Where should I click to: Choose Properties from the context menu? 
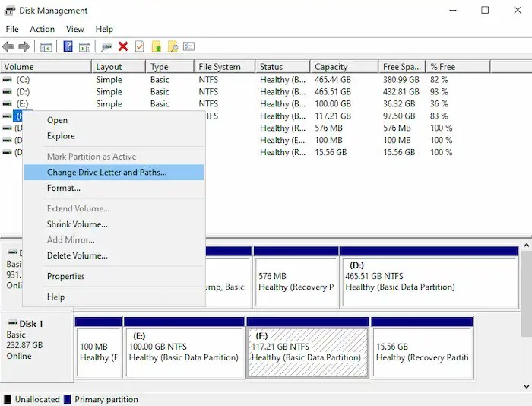tap(114, 276)
